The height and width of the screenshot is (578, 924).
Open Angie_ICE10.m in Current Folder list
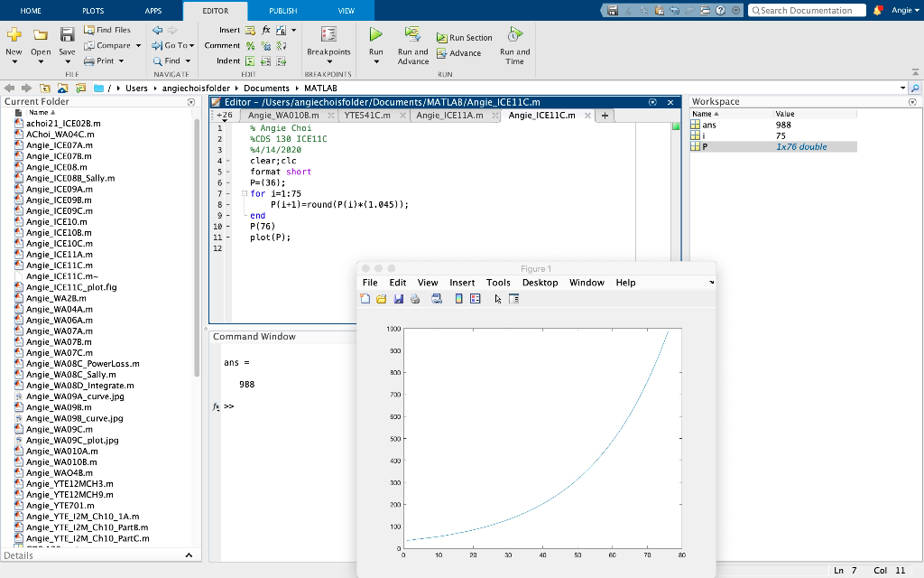tap(56, 221)
